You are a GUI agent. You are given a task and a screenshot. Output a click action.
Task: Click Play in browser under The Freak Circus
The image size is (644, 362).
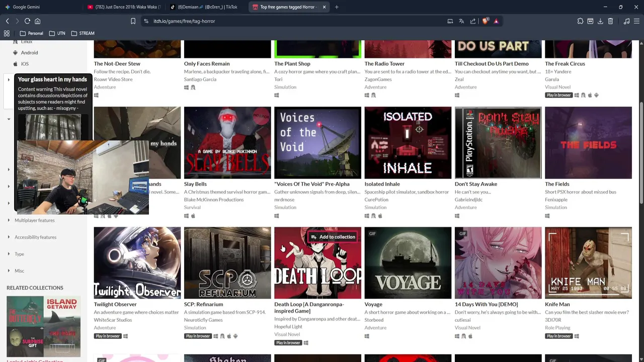558,95
